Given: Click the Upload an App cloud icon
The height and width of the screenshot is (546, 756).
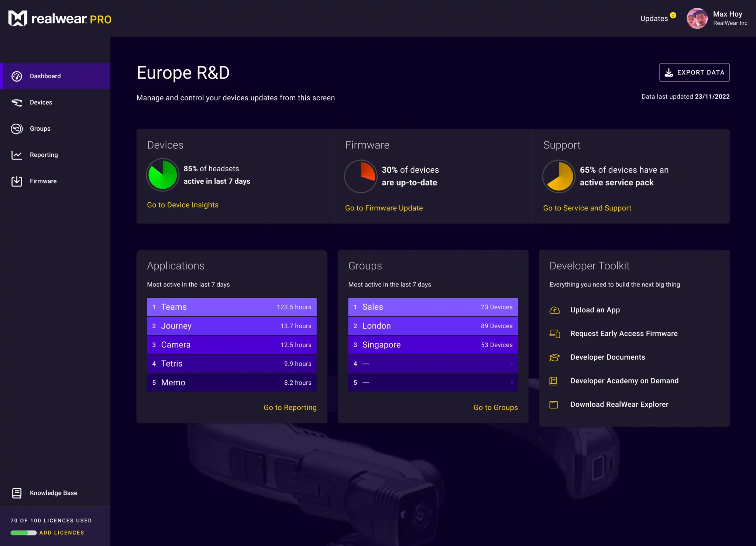Looking at the screenshot, I should tap(554, 310).
